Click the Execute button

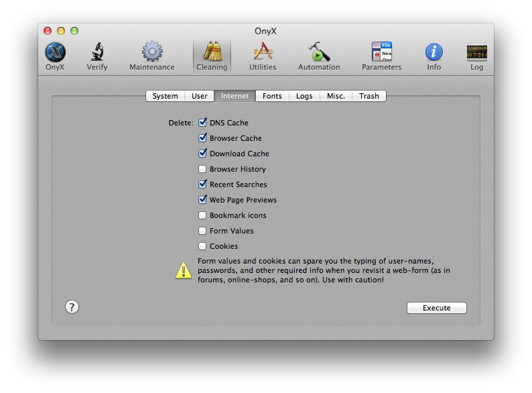click(437, 308)
